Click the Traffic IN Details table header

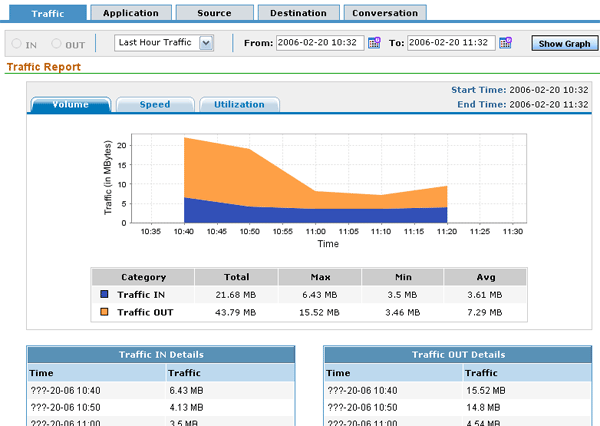[x=161, y=354]
